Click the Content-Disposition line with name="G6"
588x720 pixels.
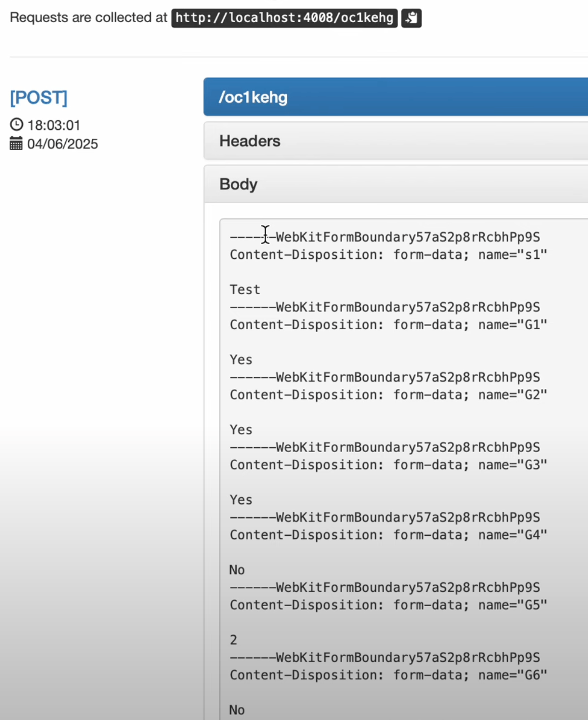click(x=388, y=675)
